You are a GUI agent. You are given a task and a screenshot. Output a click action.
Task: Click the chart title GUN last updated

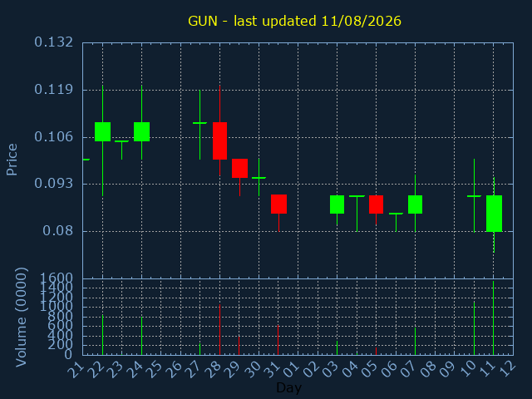pos(294,21)
